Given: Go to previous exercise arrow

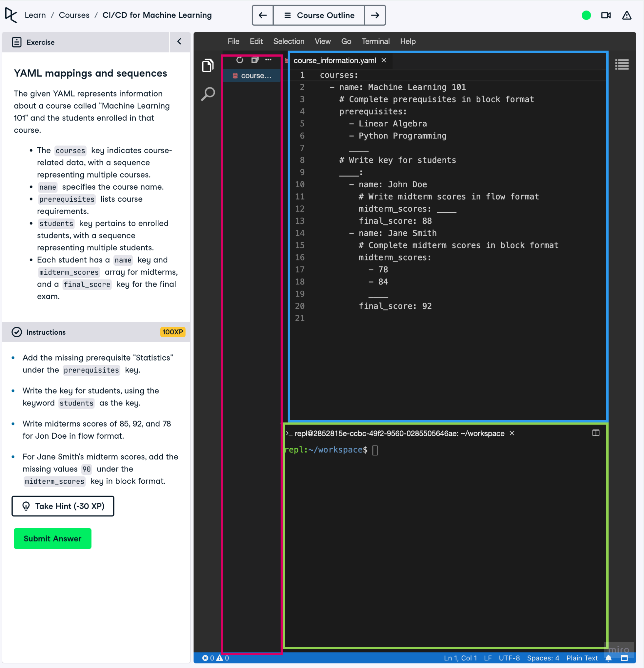Looking at the screenshot, I should [x=263, y=15].
